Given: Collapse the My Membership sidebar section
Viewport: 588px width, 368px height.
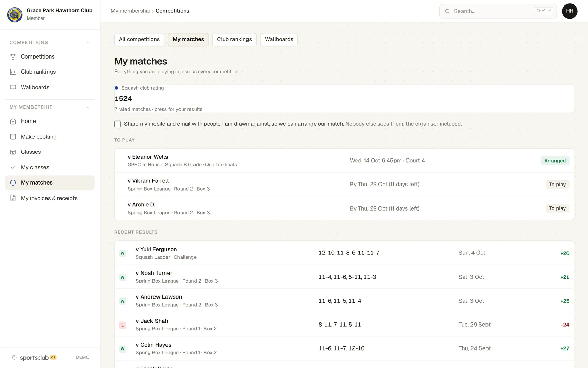Looking at the screenshot, I should click(x=88, y=107).
